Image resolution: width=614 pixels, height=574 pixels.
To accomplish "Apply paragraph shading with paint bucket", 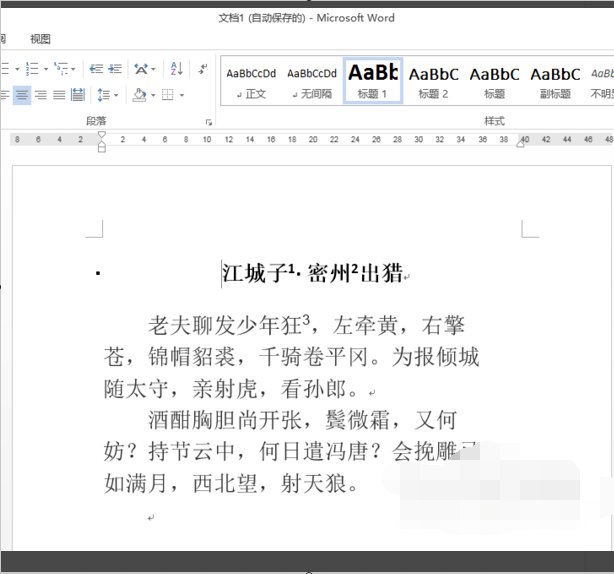I will click(x=139, y=95).
